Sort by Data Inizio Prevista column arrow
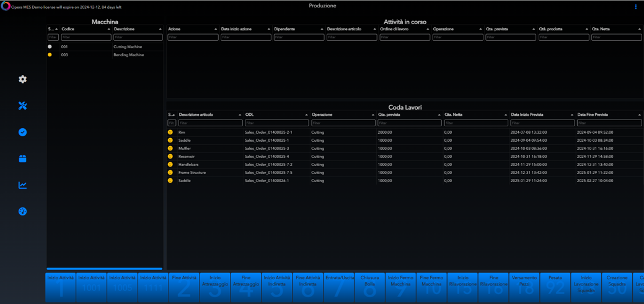The height and width of the screenshot is (304, 644). 571,115
